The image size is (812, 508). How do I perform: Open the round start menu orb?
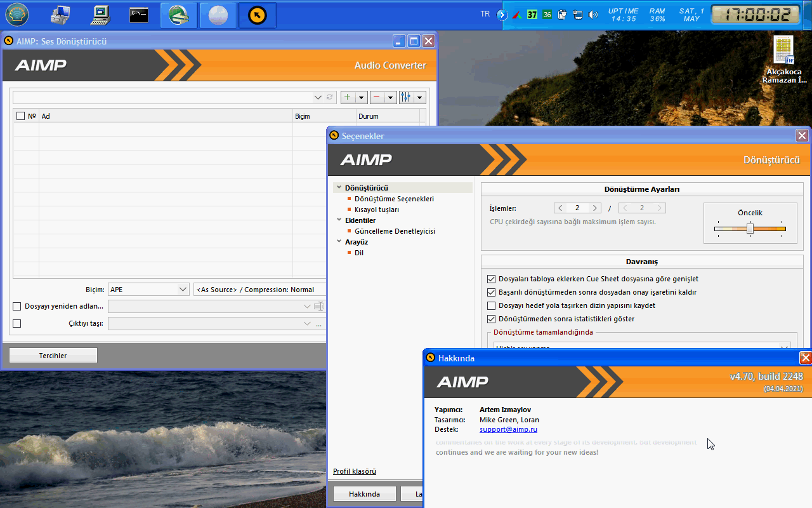click(x=17, y=15)
